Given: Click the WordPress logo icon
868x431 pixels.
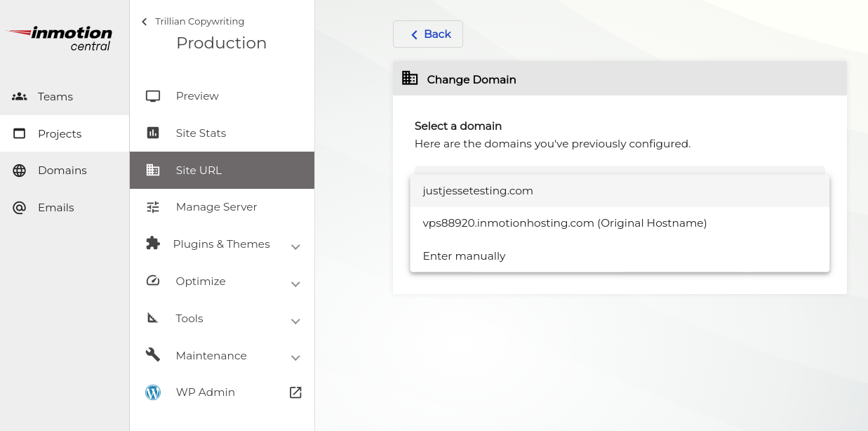Looking at the screenshot, I should point(153,392).
